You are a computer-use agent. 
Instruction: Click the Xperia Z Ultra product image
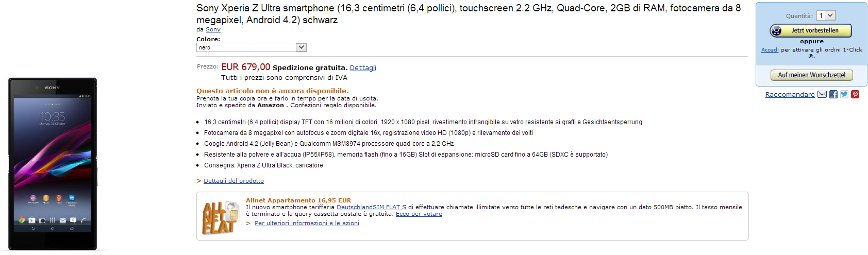coord(53,164)
